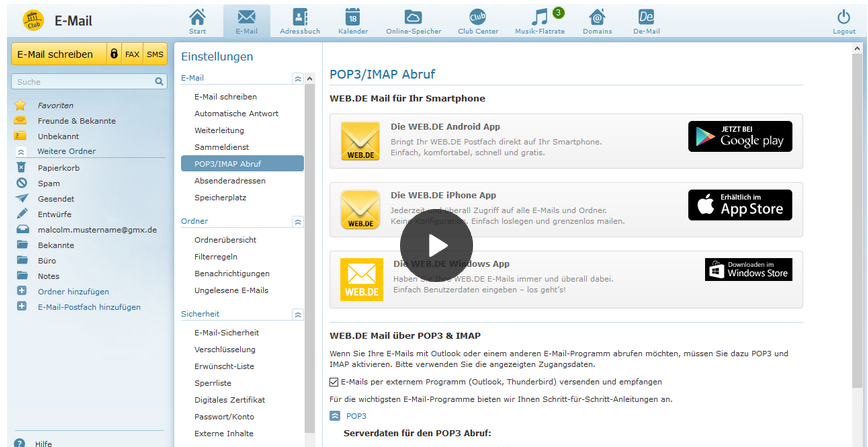The width and height of the screenshot is (868, 447).
Task: Open the De-Mail icon
Action: [646, 17]
